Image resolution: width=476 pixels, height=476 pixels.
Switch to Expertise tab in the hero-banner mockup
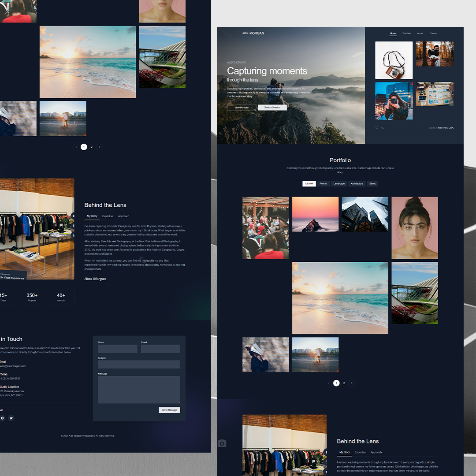coord(360,452)
